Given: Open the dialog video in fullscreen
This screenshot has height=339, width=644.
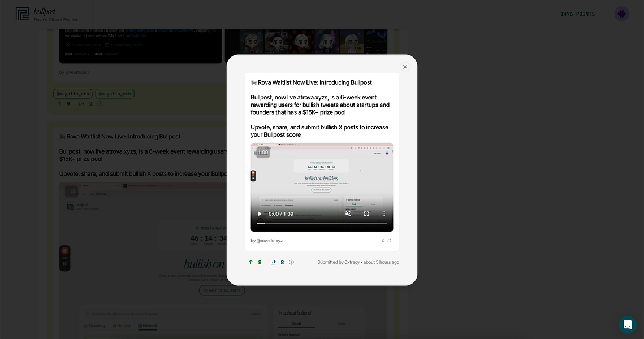Looking at the screenshot, I should pos(366,214).
